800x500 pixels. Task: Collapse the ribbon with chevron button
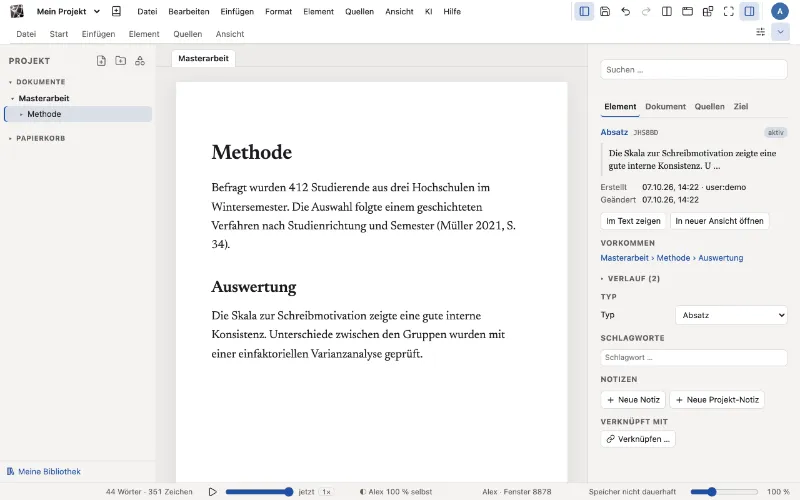[780, 32]
